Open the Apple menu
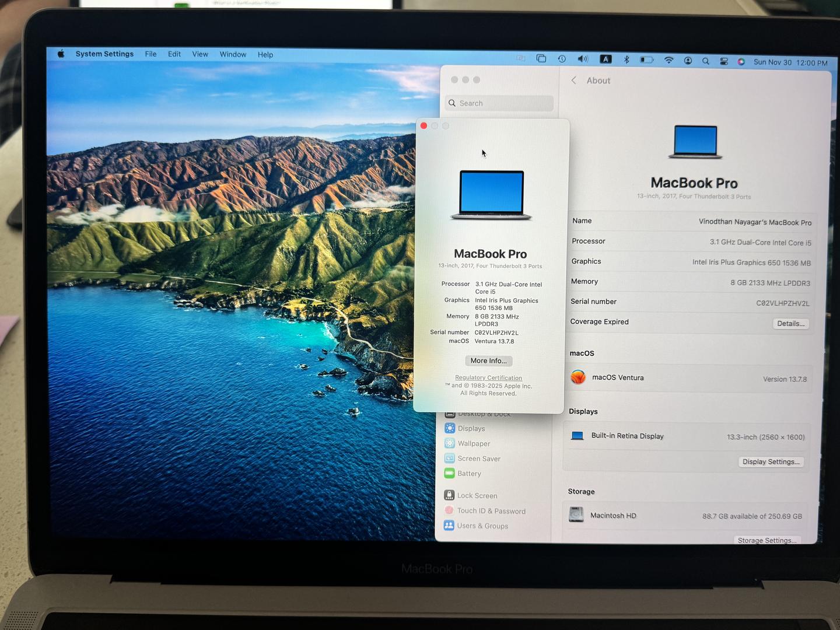This screenshot has height=630, width=840. point(61,54)
